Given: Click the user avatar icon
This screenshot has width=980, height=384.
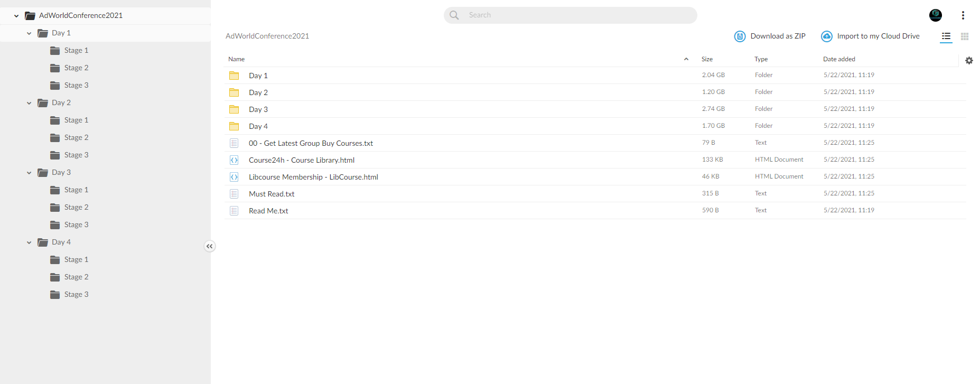Looking at the screenshot, I should 936,15.
